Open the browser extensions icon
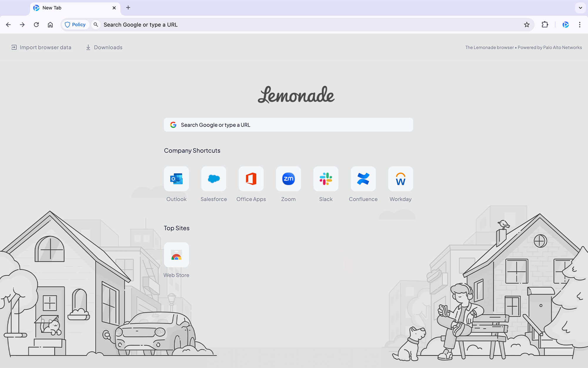The width and height of the screenshot is (588, 368). (545, 24)
